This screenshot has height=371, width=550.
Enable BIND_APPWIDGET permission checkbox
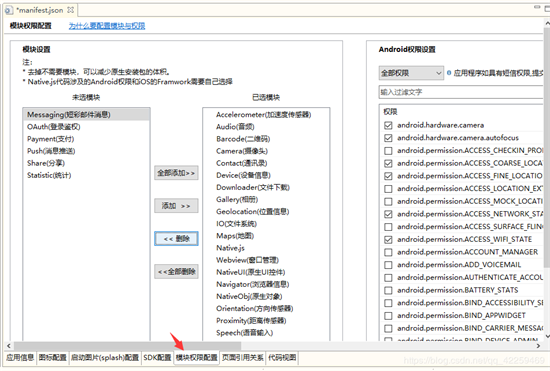388,316
